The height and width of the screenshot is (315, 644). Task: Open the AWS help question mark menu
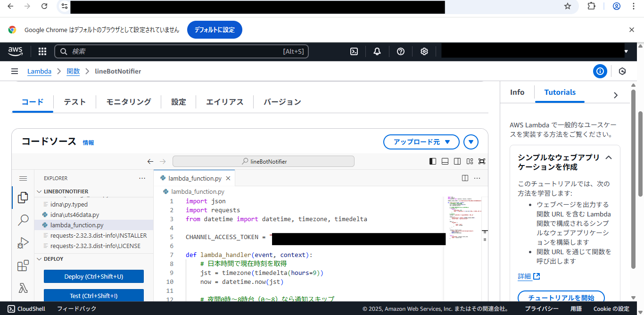[x=401, y=51]
